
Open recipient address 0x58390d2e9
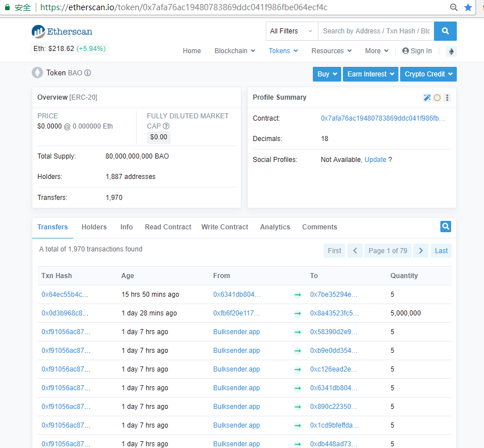point(334,332)
